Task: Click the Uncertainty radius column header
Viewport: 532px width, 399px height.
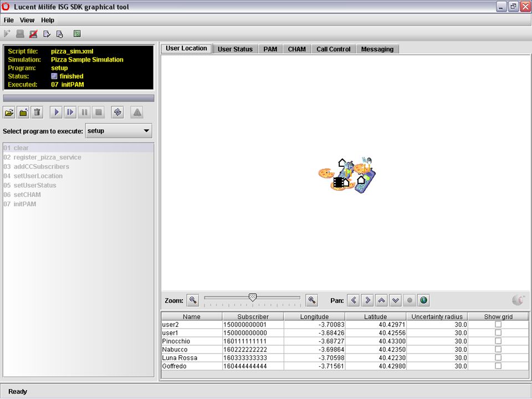Action: tap(437, 316)
